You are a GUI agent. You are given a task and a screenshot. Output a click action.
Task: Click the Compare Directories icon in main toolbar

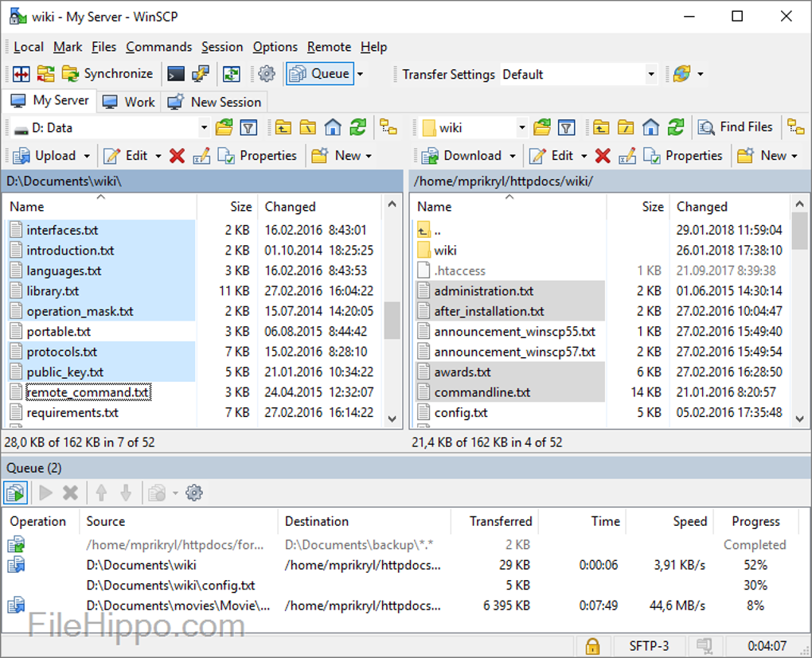(x=21, y=74)
